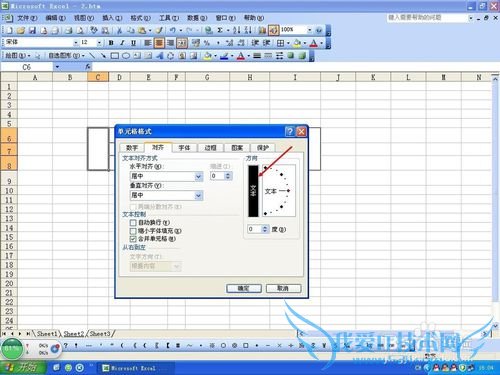Click the Align Left icon

[148, 43]
